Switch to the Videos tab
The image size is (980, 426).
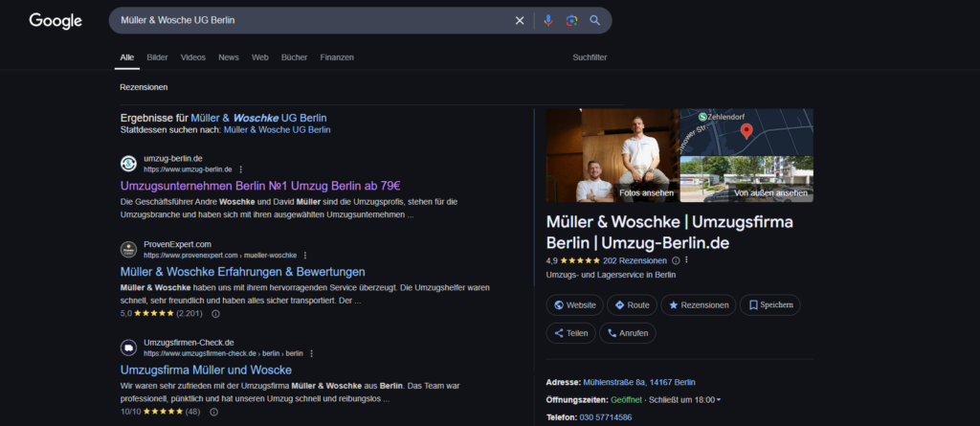[x=193, y=57]
